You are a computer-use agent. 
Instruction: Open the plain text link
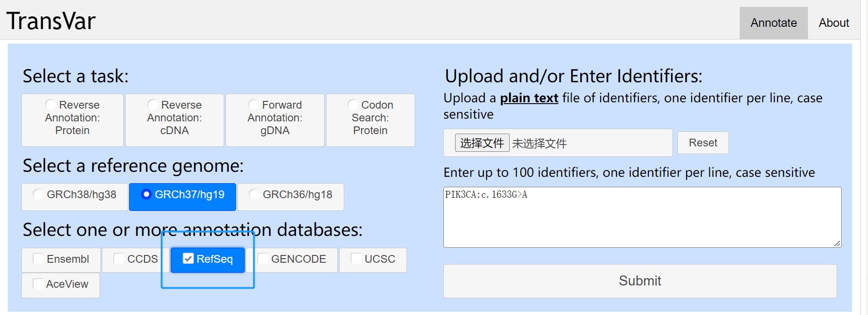(x=529, y=98)
